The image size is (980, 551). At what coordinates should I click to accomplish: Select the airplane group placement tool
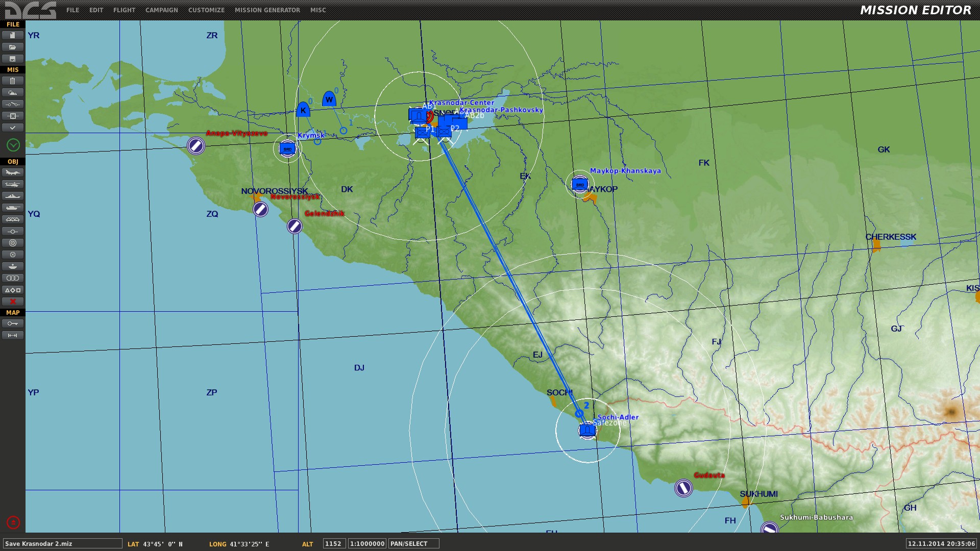[x=13, y=172]
